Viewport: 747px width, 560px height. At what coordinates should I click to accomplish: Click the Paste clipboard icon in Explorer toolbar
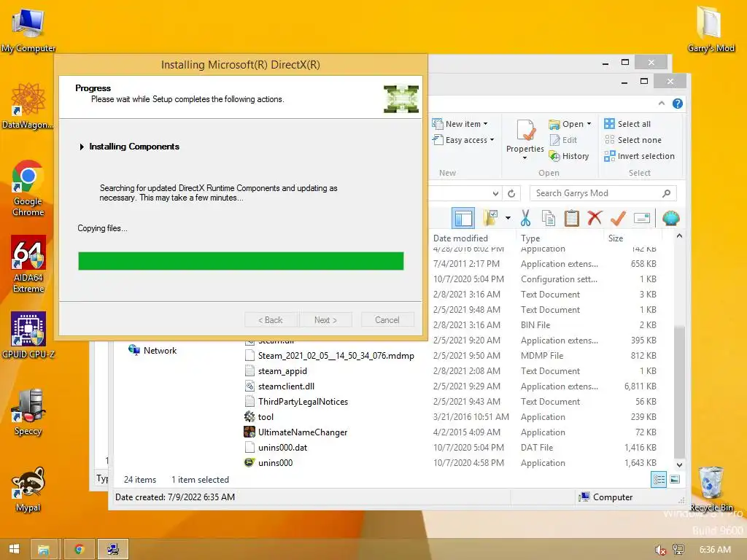(x=572, y=218)
